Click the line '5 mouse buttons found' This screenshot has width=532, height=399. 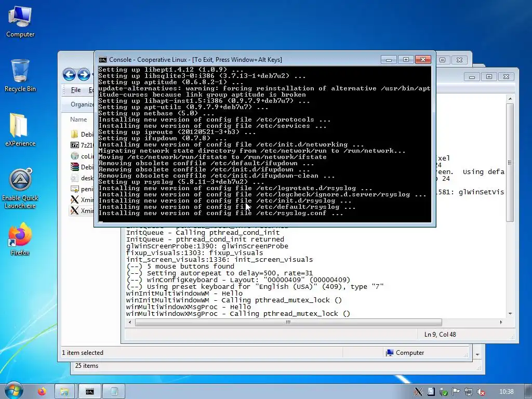(180, 267)
